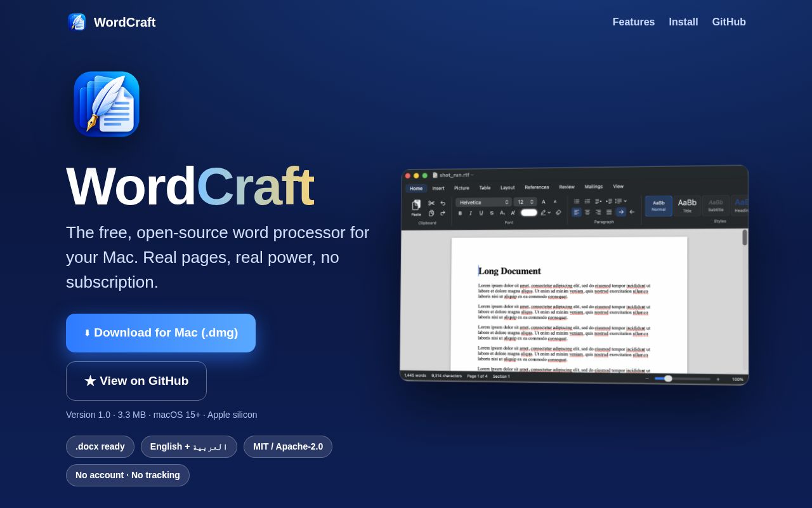The height and width of the screenshot is (508, 812).
Task: Open the line spacing dropdown arrow
Action: coord(625,201)
